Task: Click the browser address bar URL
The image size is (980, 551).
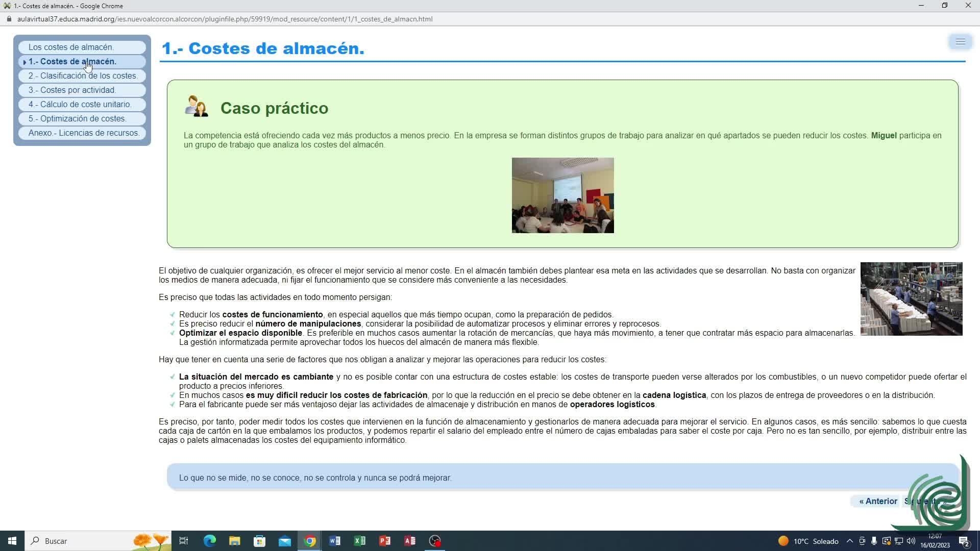Action: [225, 19]
